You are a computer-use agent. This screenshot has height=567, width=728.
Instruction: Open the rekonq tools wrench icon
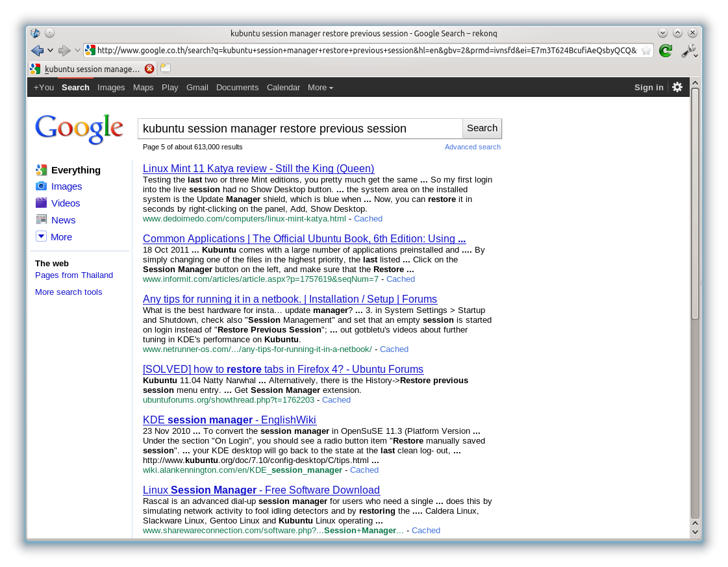tap(688, 51)
